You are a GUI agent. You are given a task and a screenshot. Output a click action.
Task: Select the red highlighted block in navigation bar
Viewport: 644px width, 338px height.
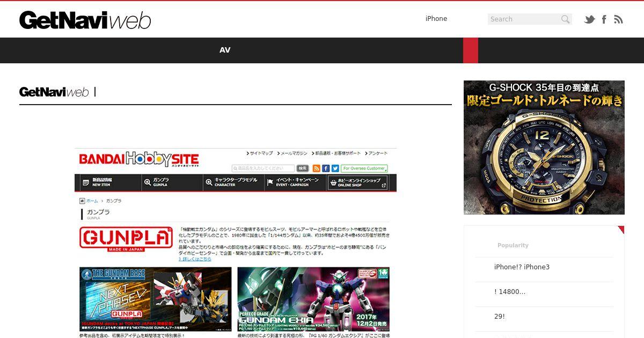point(471,50)
